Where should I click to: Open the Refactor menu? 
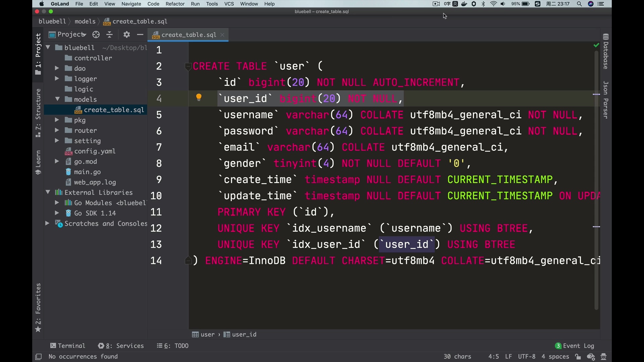coord(175,4)
